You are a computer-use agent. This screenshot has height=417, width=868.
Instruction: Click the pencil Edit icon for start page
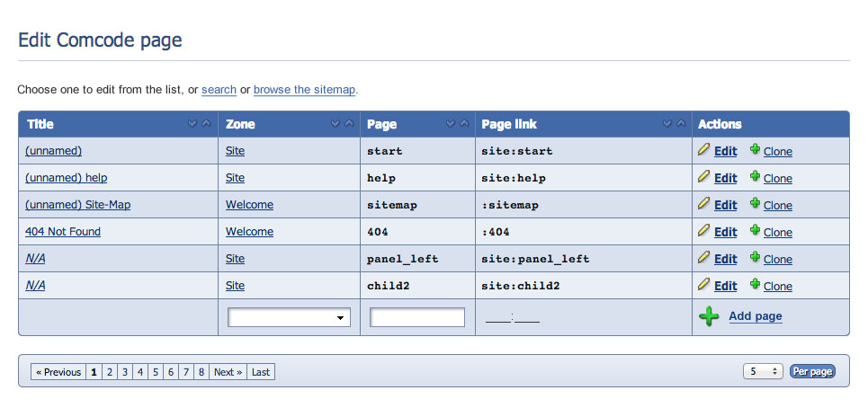coord(704,150)
